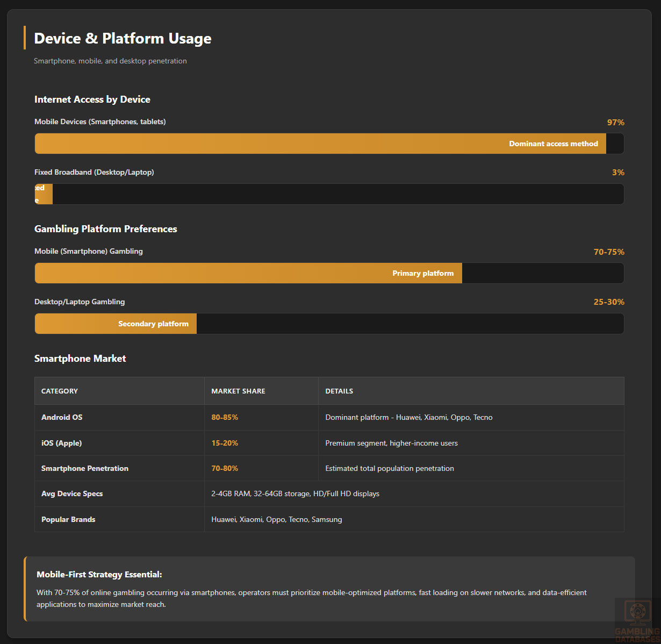Click the Mobile Devices 97% progress bar
Image resolution: width=661 pixels, height=644 pixels.
320,144
